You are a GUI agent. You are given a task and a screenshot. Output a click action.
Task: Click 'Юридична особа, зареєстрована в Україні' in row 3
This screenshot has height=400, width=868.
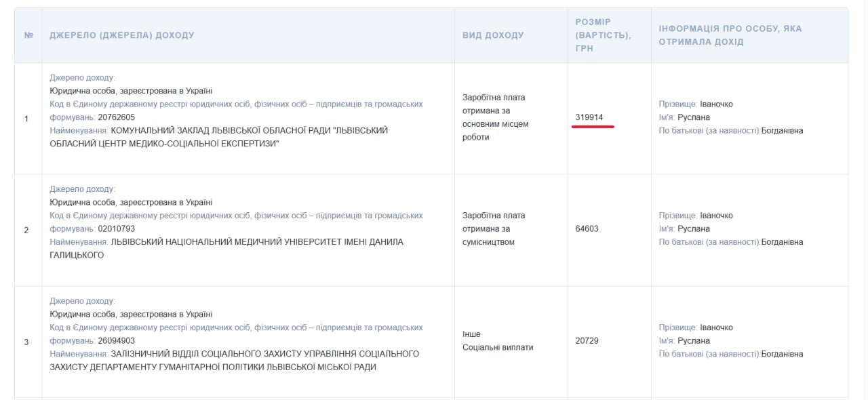click(x=131, y=314)
